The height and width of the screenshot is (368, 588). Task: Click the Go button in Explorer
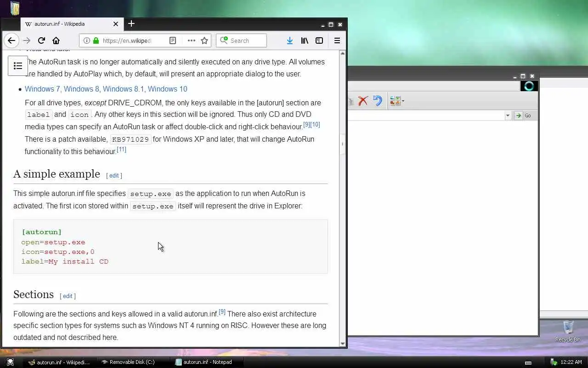tap(523, 115)
